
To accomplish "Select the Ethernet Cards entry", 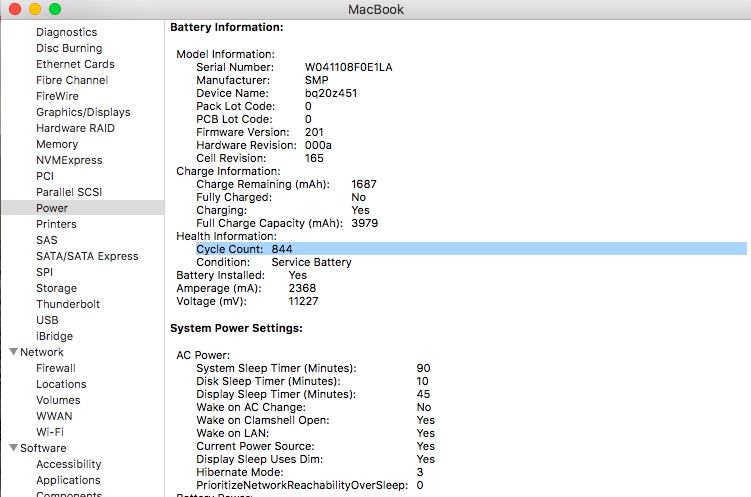I will pos(75,64).
